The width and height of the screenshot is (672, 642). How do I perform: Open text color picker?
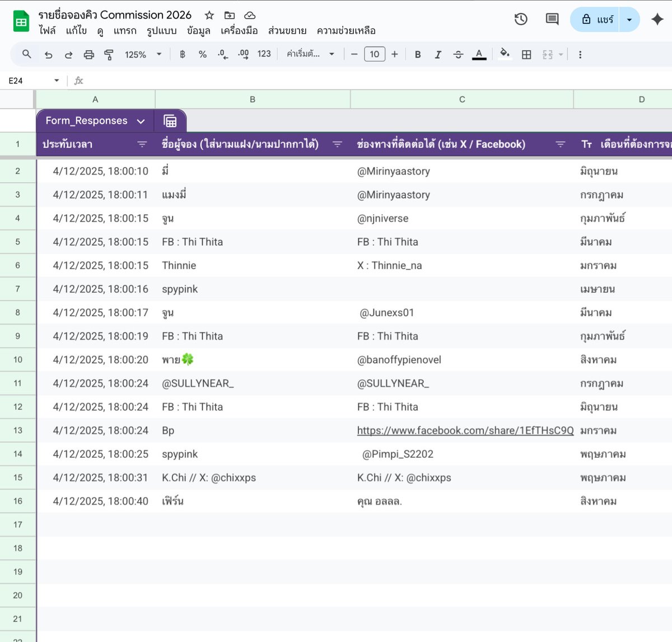pyautogui.click(x=479, y=54)
